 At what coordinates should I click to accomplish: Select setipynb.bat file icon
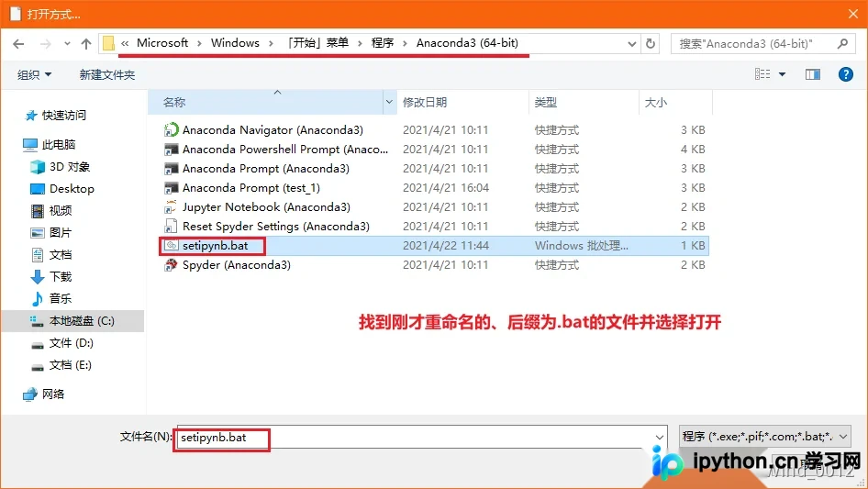point(171,245)
